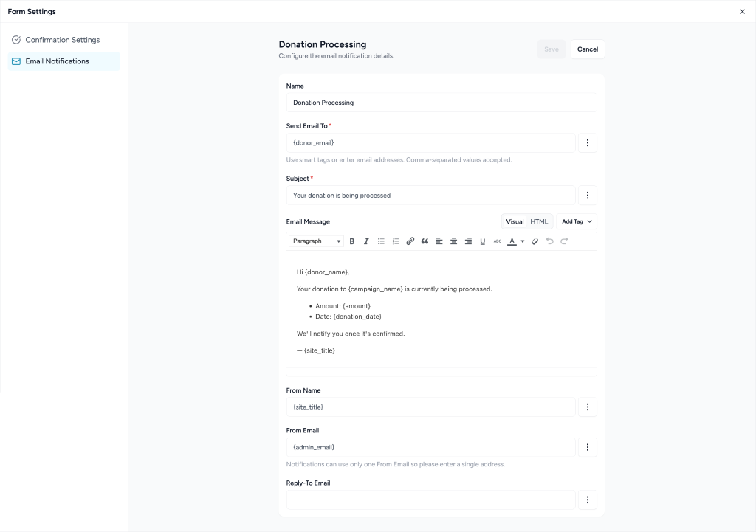
Task: Click the Donation Processing heading
Action: (x=323, y=44)
